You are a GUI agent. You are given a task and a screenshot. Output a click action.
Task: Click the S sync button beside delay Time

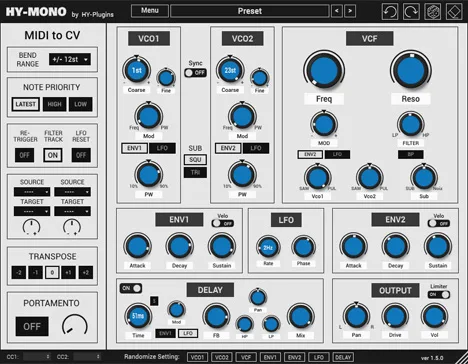pos(154,301)
